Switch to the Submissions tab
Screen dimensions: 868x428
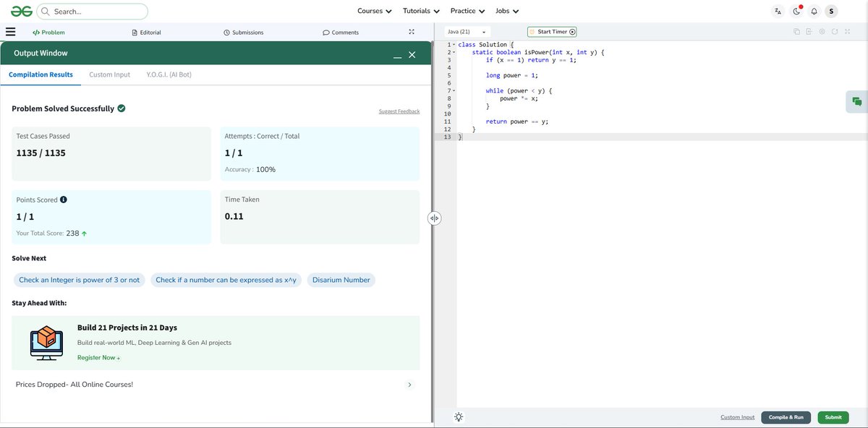(x=244, y=33)
